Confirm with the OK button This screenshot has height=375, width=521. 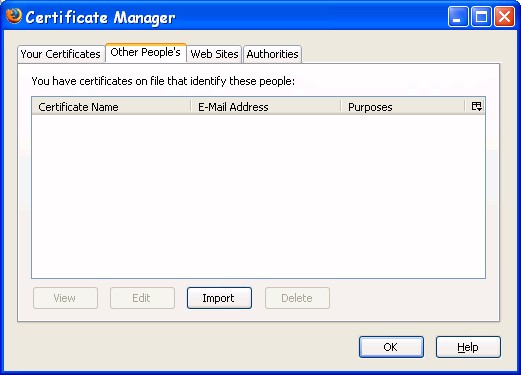pos(391,347)
